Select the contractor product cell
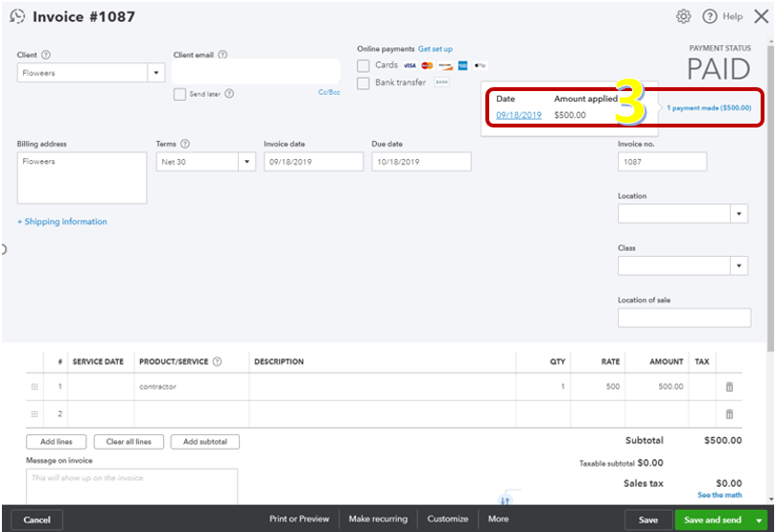The image size is (776, 532). [x=192, y=386]
